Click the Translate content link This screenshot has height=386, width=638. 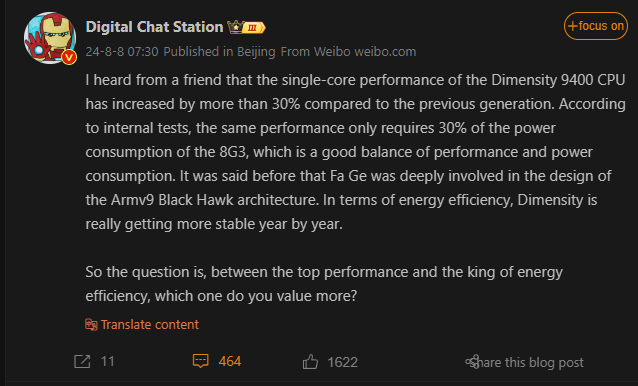(149, 325)
